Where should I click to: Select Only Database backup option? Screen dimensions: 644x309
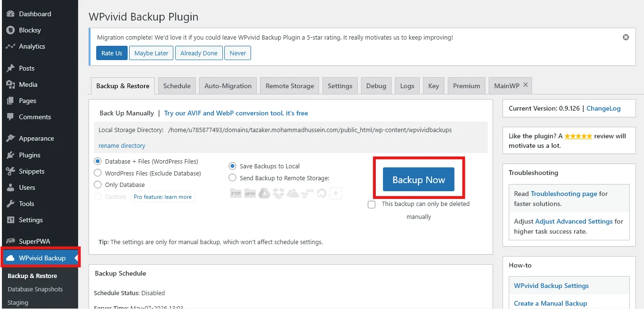[x=98, y=185]
